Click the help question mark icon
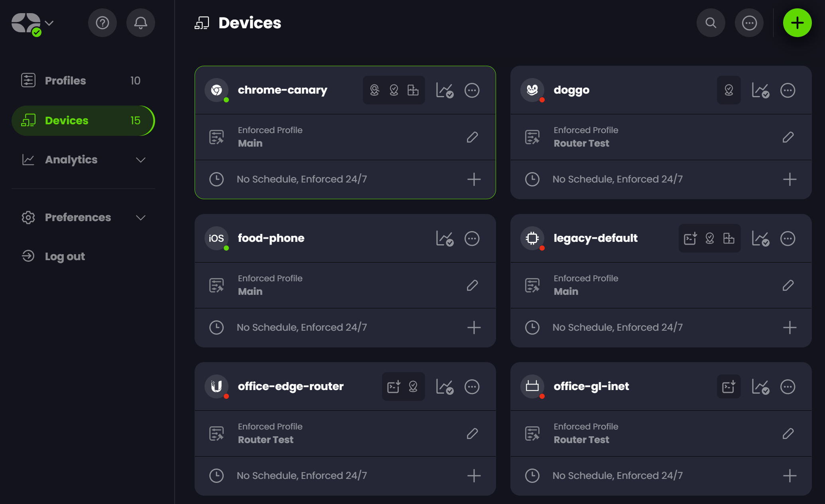The height and width of the screenshot is (504, 825). pos(102,23)
